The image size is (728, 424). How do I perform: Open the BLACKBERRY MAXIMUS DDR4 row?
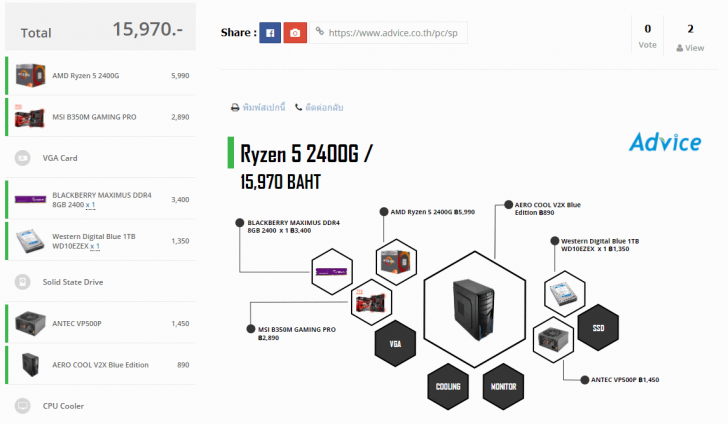coord(100,200)
